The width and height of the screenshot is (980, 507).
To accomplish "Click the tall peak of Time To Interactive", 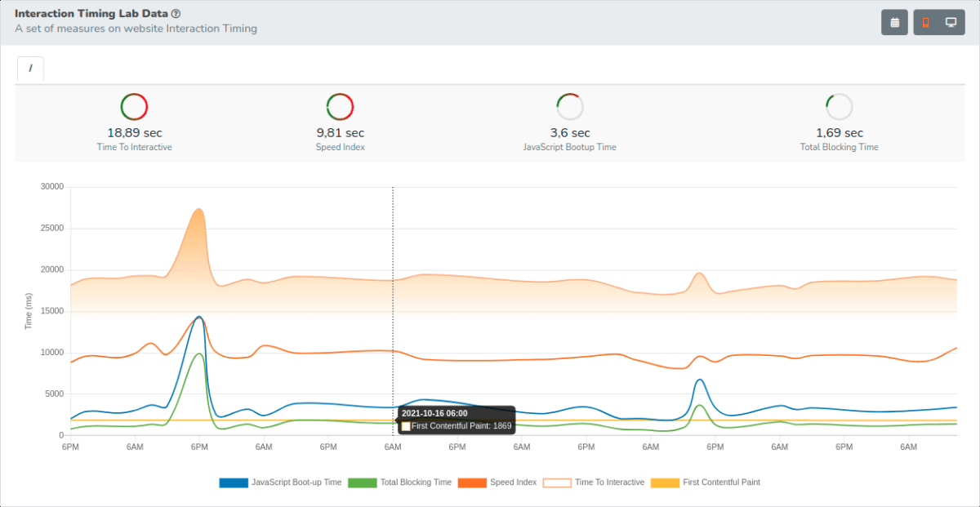I will click(198, 210).
